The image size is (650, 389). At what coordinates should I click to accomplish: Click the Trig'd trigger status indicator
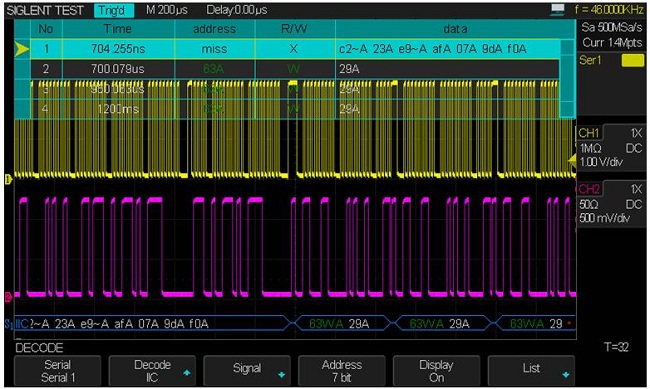pos(114,10)
